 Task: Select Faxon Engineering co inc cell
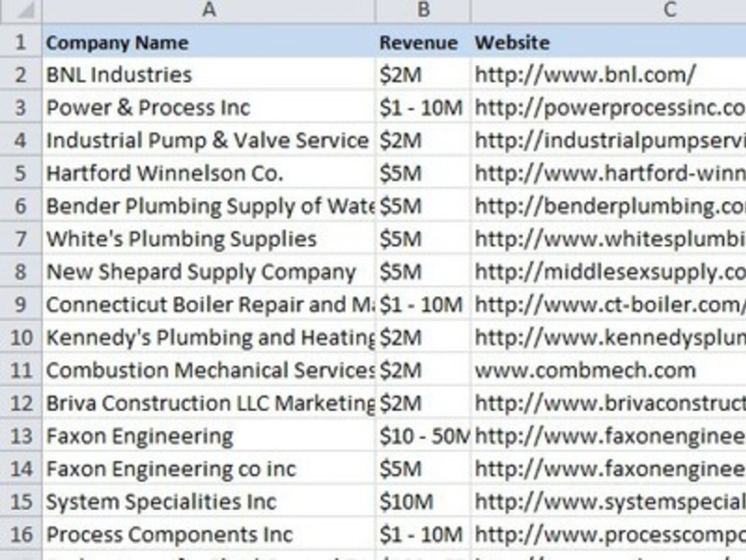(209, 468)
